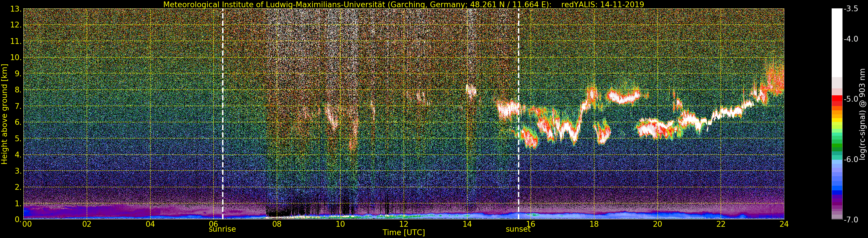Click the 20 hour tick label
Screen dimensions: 868x238
pos(657,224)
